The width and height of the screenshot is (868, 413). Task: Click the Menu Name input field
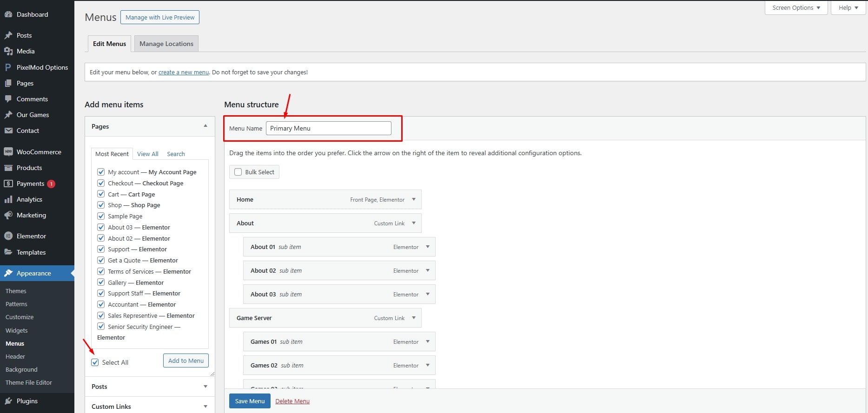(329, 128)
